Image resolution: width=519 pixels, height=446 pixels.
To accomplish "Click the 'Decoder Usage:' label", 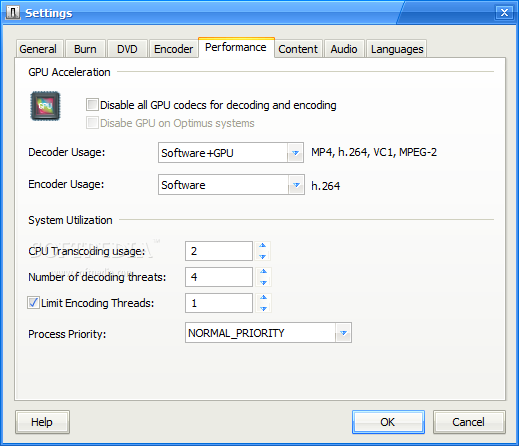I will pos(67,152).
